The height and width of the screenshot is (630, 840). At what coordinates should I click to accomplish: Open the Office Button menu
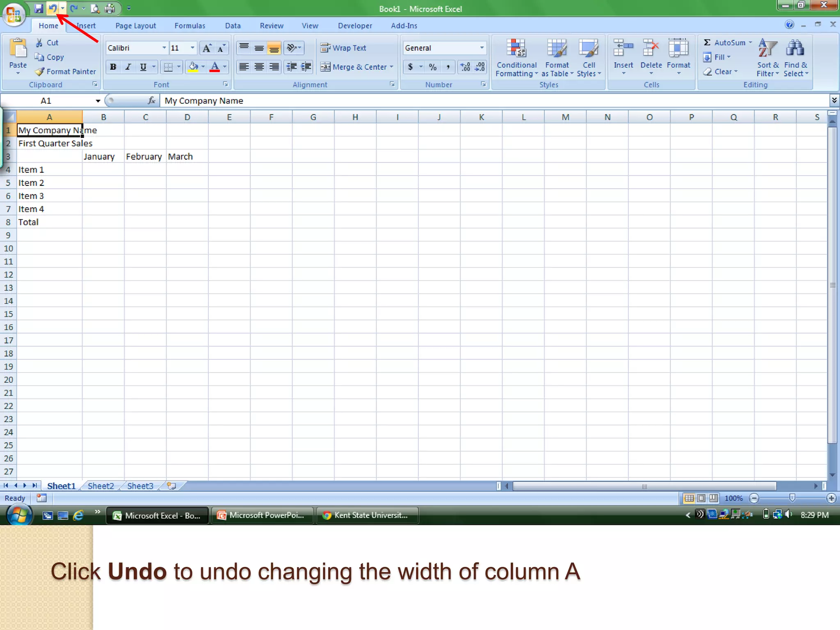click(14, 15)
